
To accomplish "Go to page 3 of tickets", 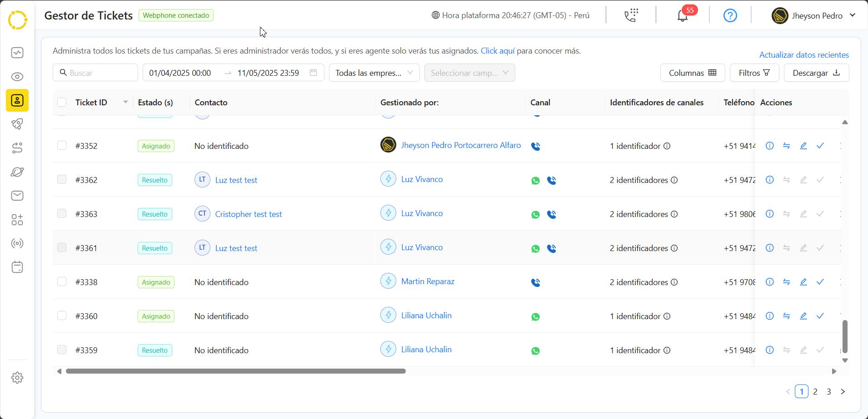I will tap(829, 391).
